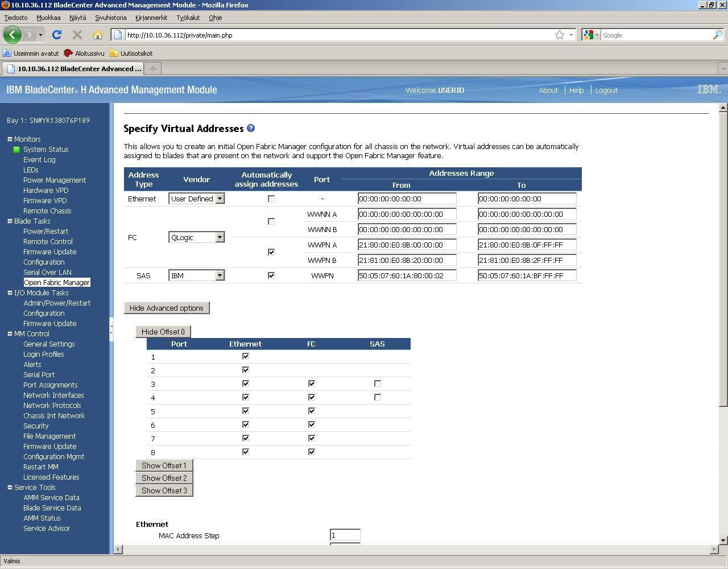728x569 pixels.
Task: Click the Stop loading X icon
Action: (77, 35)
